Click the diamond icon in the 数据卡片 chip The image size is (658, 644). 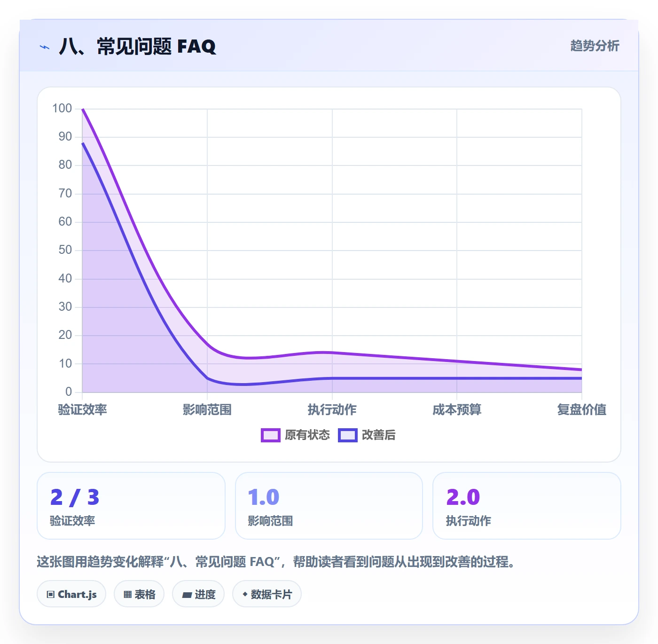[245, 594]
